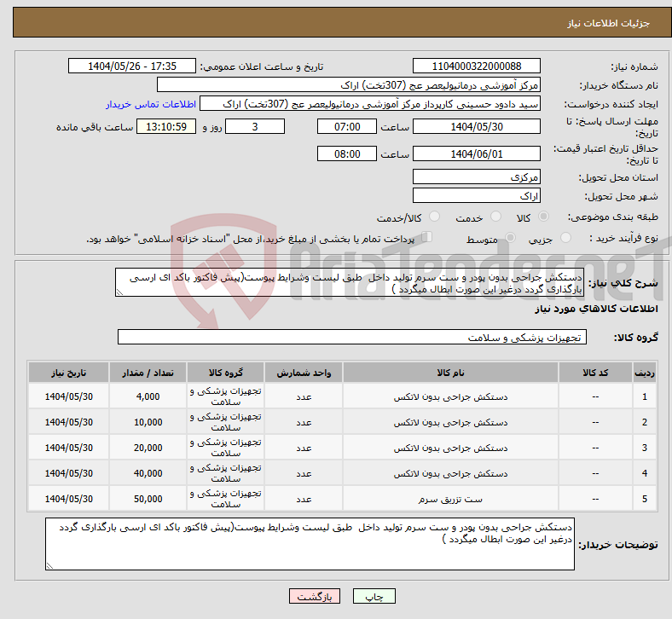Click the request creator name field
The width and height of the screenshot is (672, 619).
tap(370, 104)
